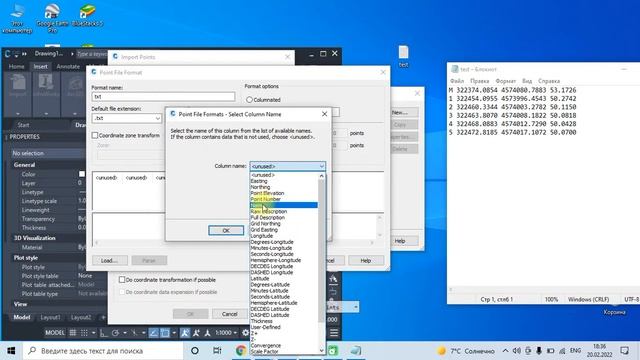Choose Full Description from the list

[x=284, y=218]
